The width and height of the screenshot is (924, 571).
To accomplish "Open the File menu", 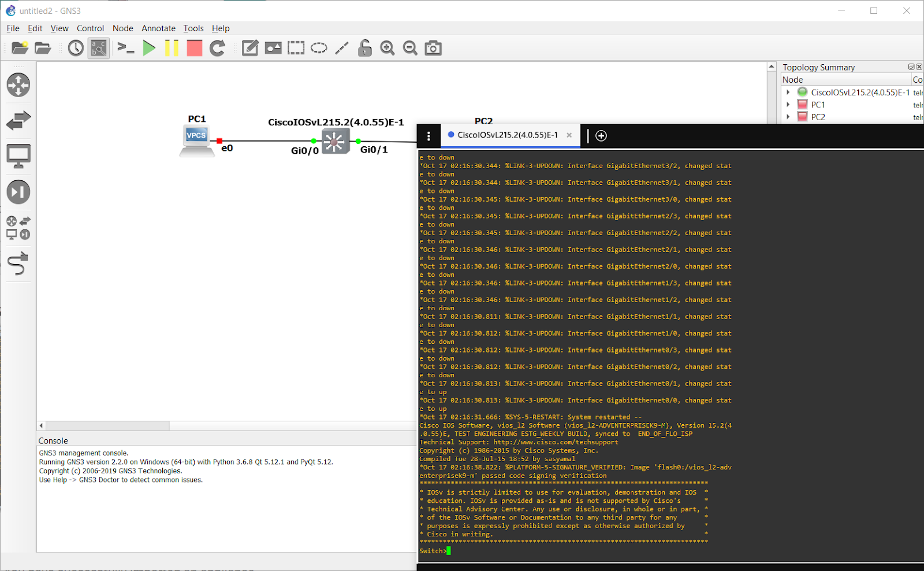I will 13,28.
